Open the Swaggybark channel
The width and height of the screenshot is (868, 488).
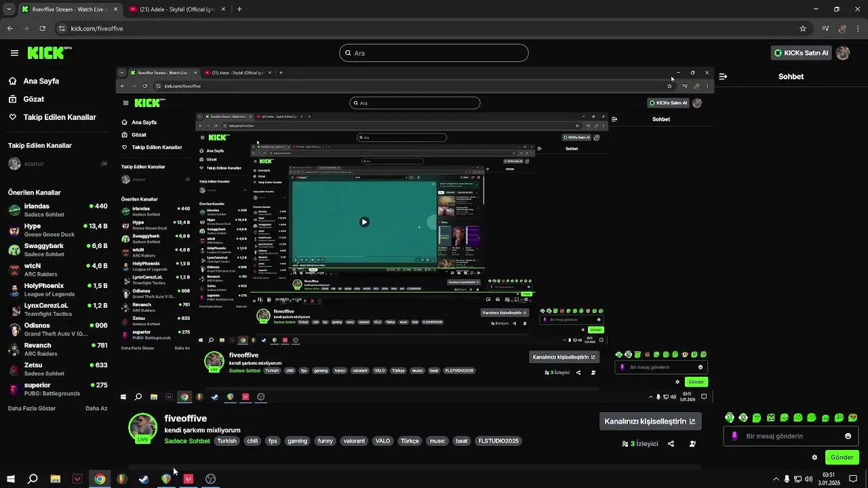(58, 250)
